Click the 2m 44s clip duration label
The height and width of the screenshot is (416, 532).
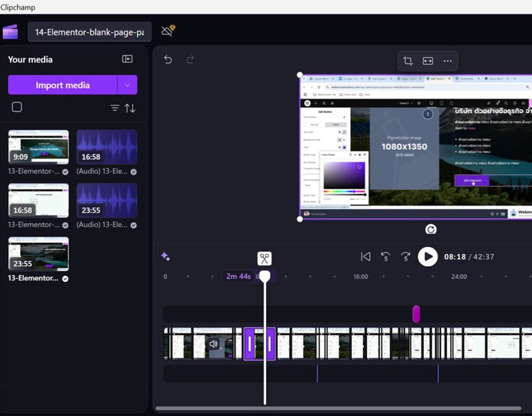click(x=238, y=276)
